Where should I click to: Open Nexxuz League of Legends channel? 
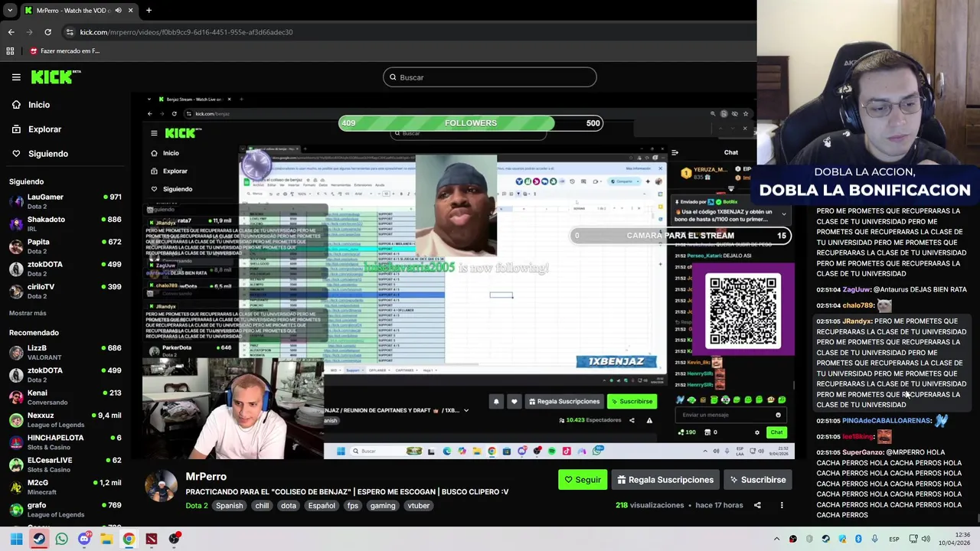[65, 420]
